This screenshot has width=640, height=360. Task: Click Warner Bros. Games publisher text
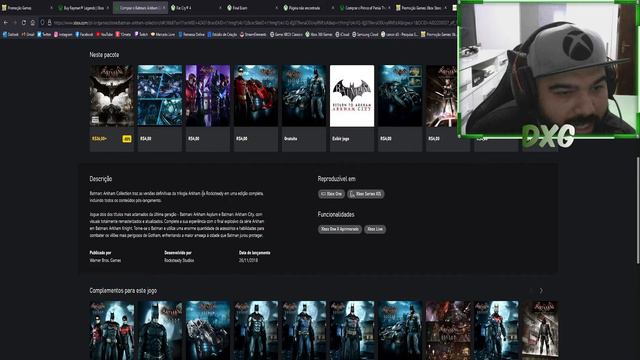pyautogui.click(x=105, y=260)
